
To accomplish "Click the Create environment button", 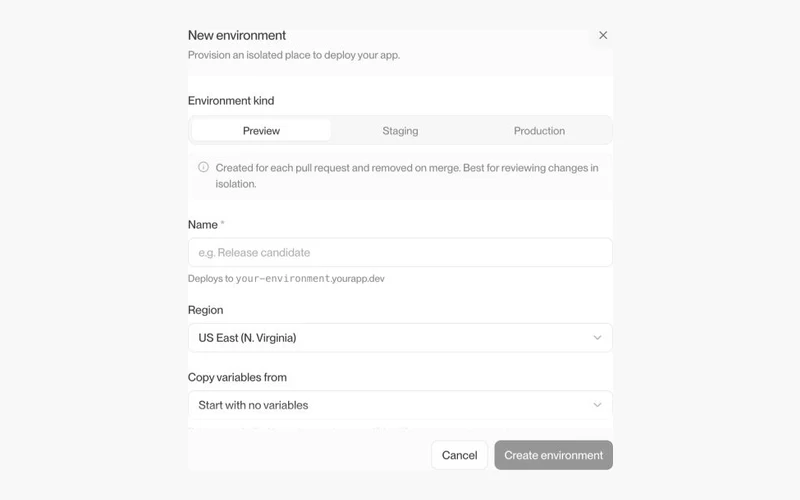I will click(x=554, y=455).
